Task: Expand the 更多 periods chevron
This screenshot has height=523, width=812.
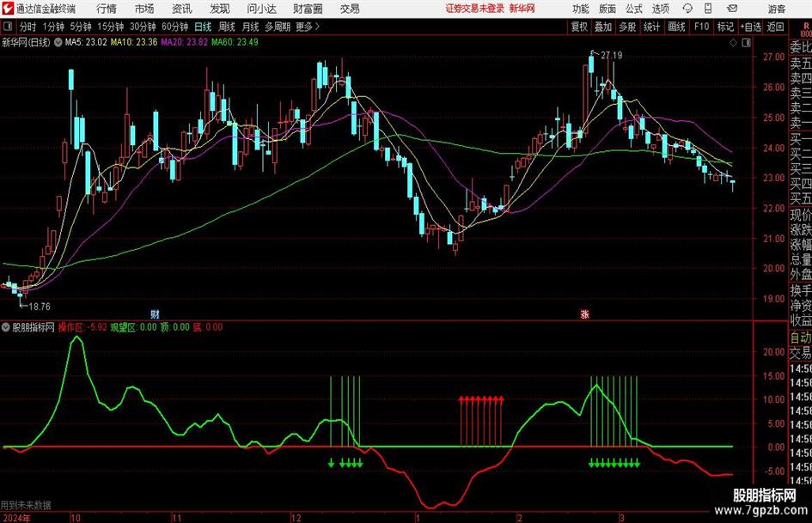Action: [308, 27]
